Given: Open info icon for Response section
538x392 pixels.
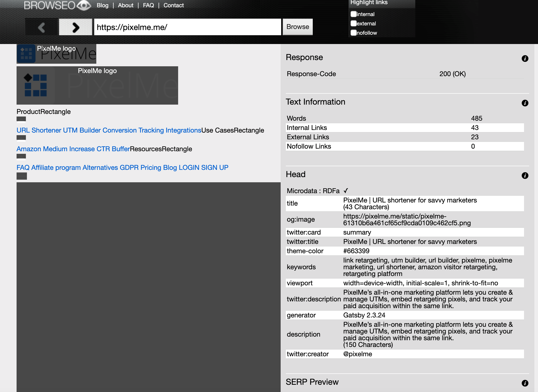Looking at the screenshot, I should tap(525, 59).
